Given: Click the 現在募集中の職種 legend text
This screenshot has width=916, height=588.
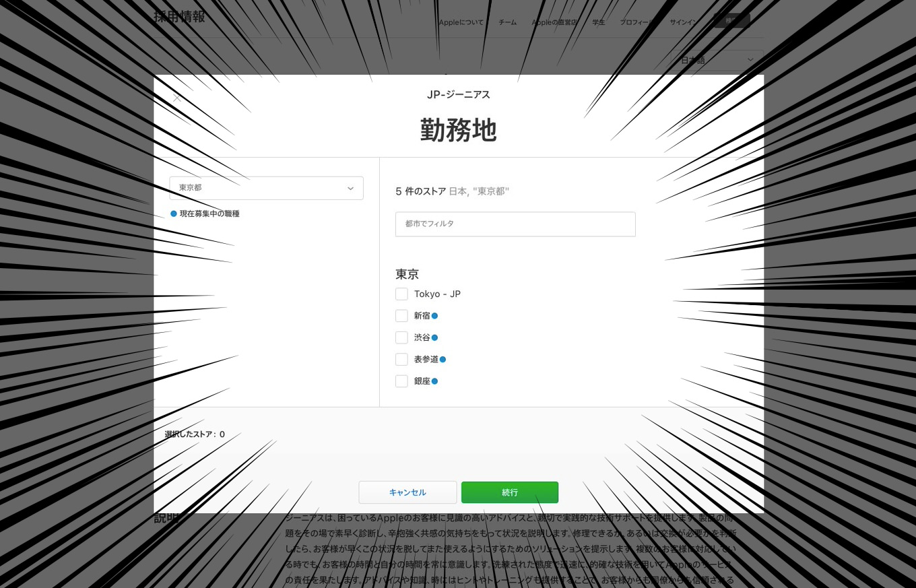Looking at the screenshot, I should pos(209,214).
